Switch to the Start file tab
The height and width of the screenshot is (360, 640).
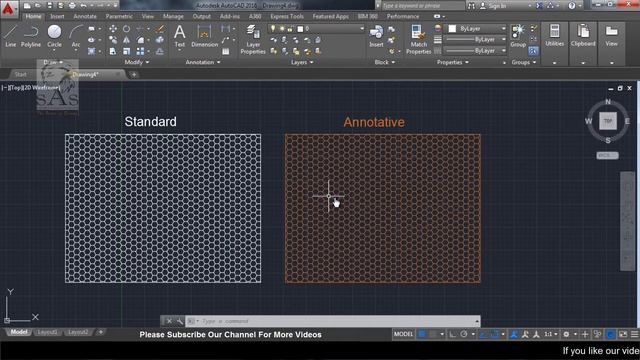point(20,74)
